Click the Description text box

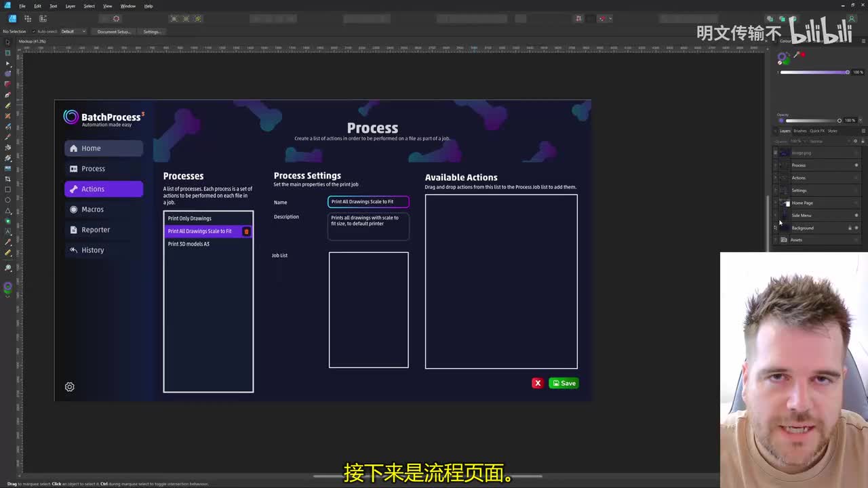point(368,226)
